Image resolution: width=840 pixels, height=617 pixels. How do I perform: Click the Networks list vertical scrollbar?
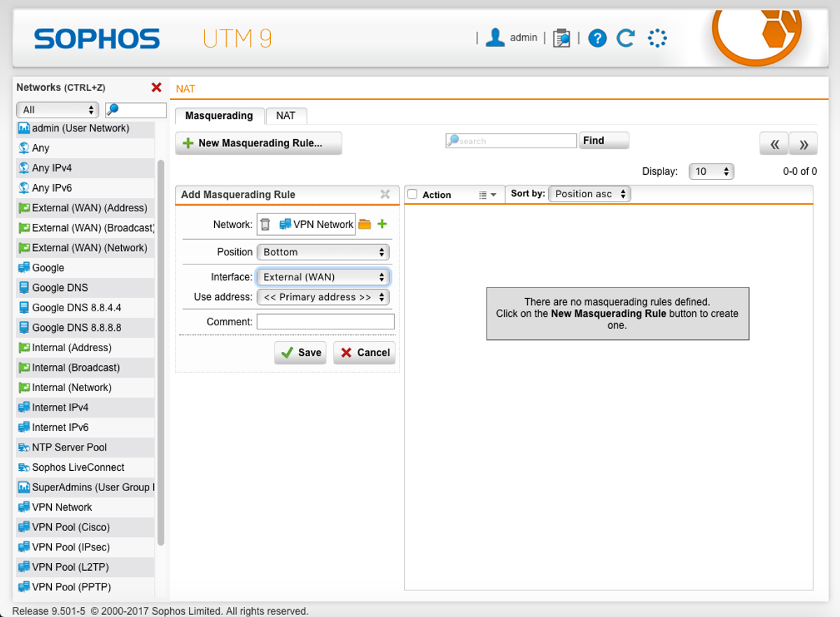pyautogui.click(x=160, y=352)
